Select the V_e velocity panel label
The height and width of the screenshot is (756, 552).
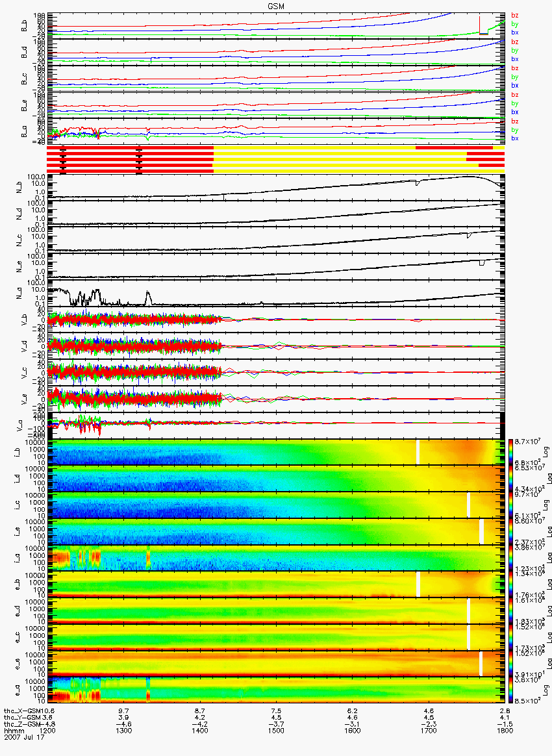tap(23, 399)
